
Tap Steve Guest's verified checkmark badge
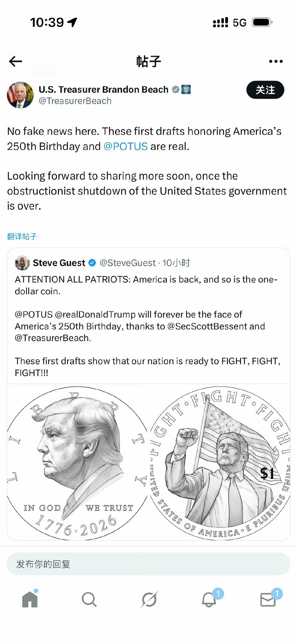tap(92, 263)
